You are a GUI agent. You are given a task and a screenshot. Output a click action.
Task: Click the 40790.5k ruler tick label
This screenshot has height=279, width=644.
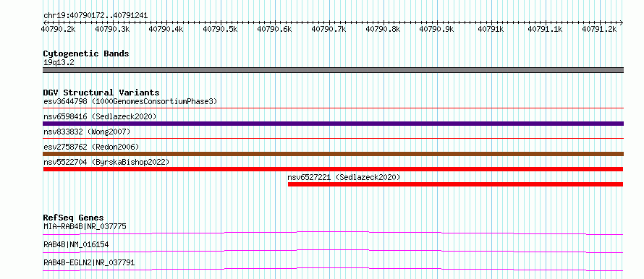[x=220, y=29]
